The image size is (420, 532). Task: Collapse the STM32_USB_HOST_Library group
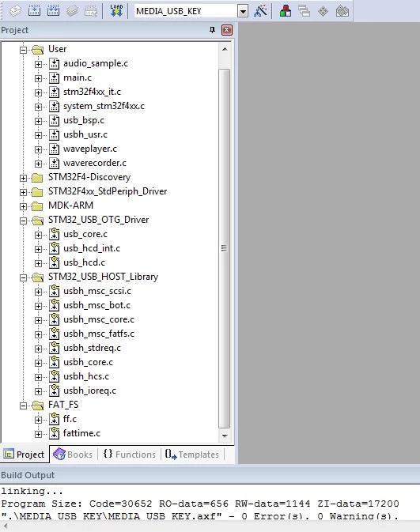(23, 277)
